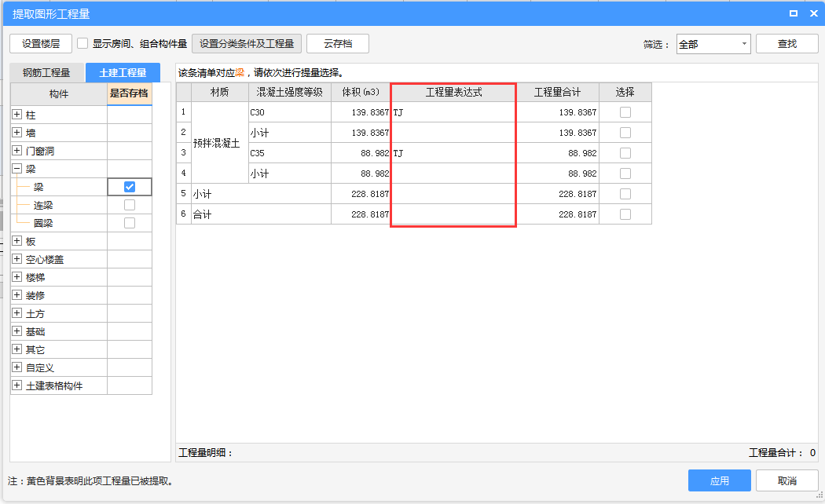Screen dimensions: 825x504
Task: Select the 土建工程量 tab
Action: tap(123, 73)
